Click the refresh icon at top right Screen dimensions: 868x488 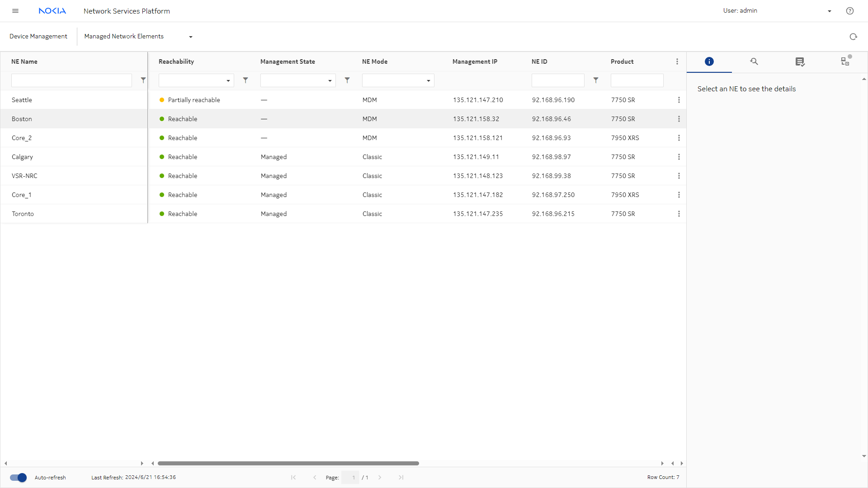tap(853, 37)
